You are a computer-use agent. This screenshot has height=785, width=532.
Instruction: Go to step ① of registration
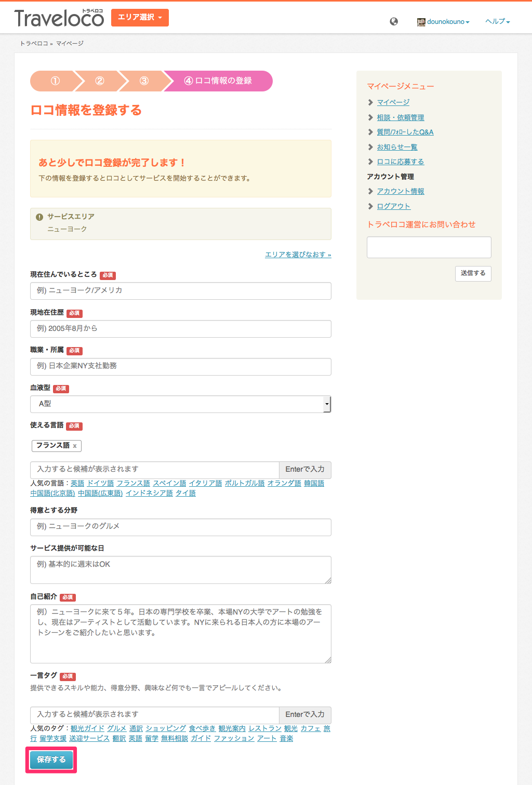(x=55, y=81)
